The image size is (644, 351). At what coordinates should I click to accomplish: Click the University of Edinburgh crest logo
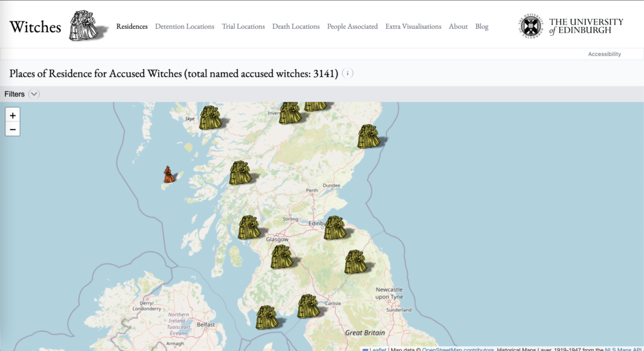531,26
